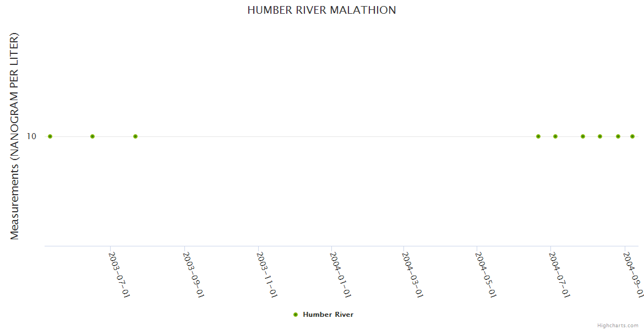
Task: Click the rightmost data point on the chart
Action: click(632, 136)
